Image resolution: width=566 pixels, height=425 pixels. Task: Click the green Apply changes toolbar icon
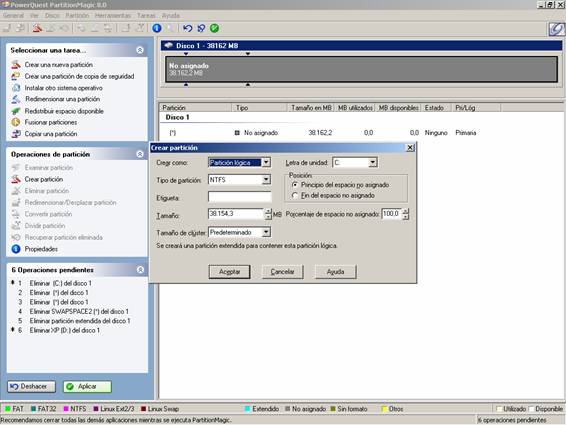click(x=214, y=28)
